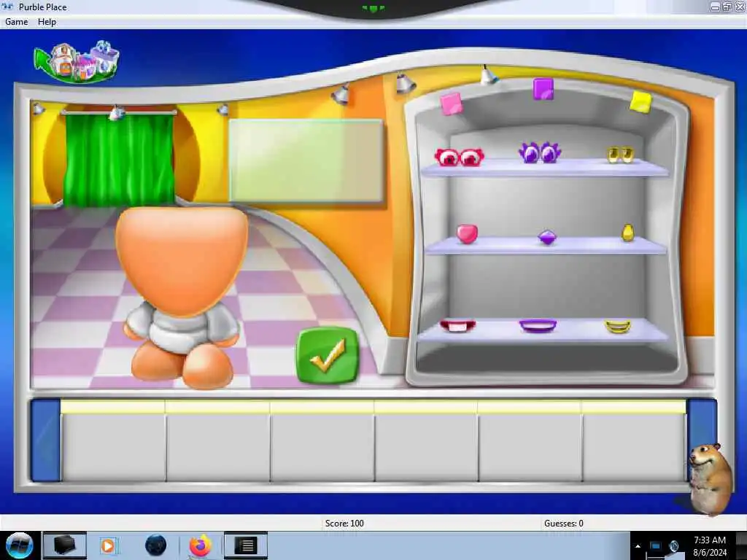This screenshot has height=560, width=747.
Task: Choose the purple nose on the middle shelf
Action: pos(547,237)
